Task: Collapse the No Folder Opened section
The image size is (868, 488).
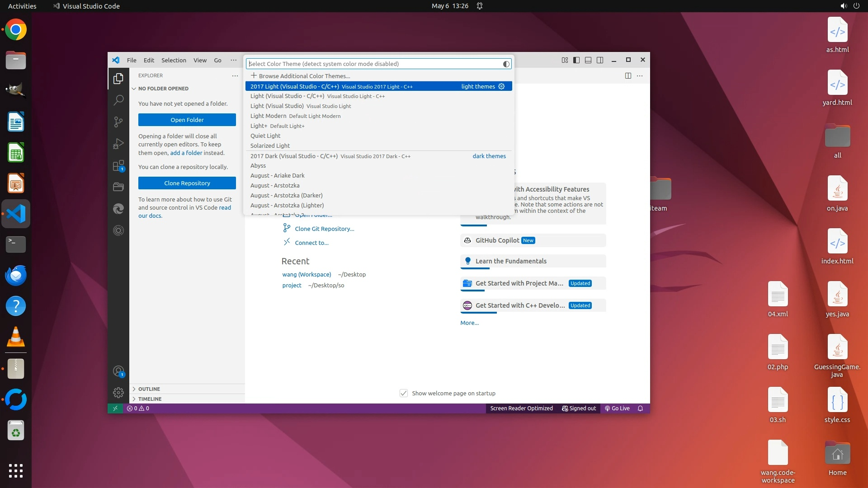Action: point(163,89)
